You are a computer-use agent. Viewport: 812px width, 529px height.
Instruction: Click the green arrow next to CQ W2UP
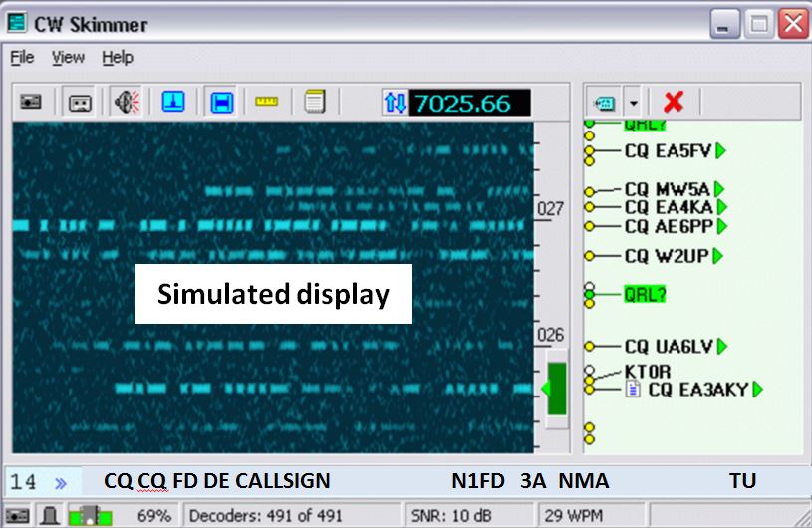pos(717,256)
